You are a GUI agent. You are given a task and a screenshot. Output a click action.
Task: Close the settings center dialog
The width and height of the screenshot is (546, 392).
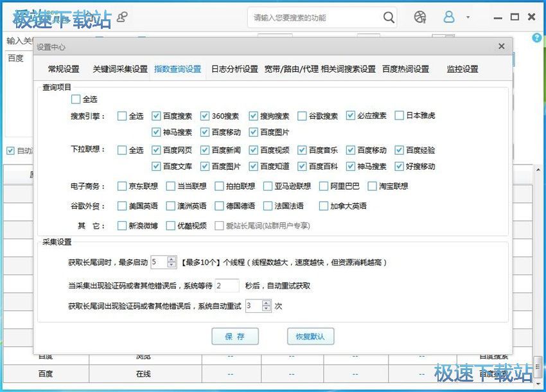(x=502, y=46)
